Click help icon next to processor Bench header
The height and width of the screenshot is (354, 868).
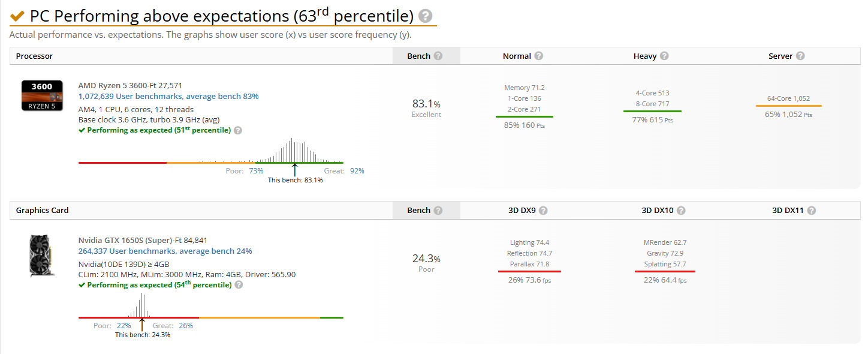click(438, 56)
